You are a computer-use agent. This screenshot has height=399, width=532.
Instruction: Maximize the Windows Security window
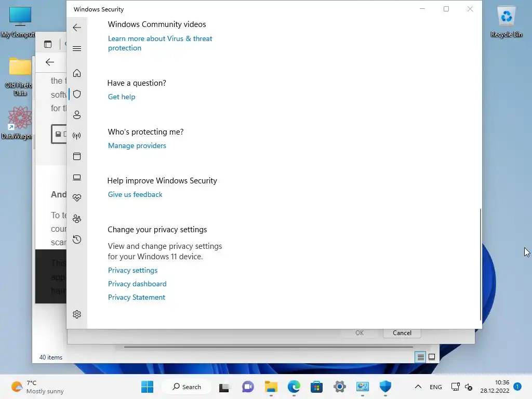(446, 9)
